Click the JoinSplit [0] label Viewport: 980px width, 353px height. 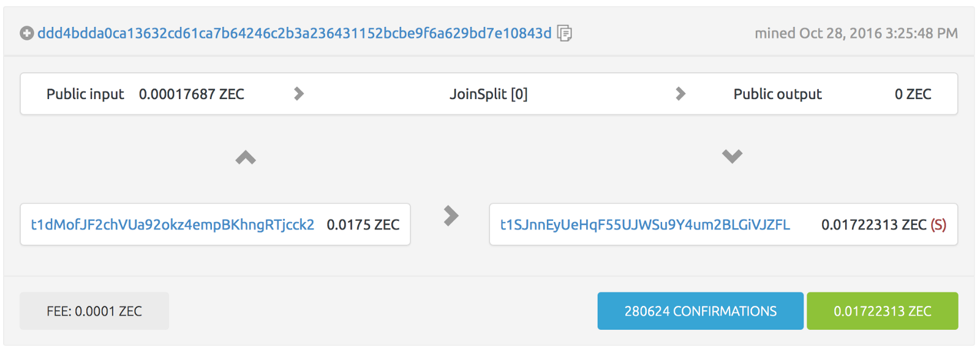coord(488,94)
